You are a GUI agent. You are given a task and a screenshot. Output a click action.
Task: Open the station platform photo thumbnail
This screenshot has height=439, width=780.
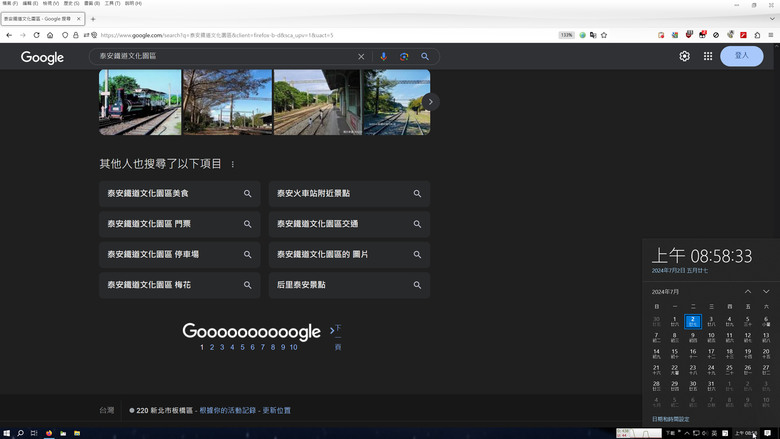pos(317,102)
